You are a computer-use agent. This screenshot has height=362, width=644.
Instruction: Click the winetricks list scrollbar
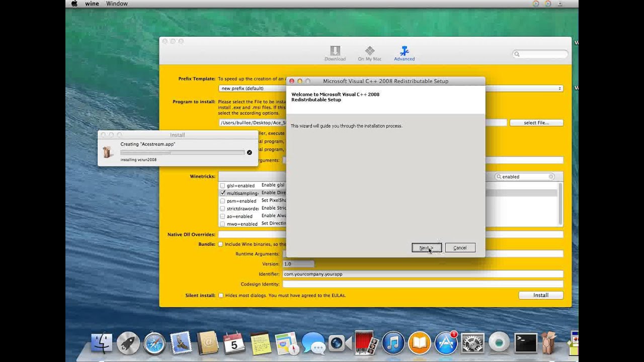560,204
